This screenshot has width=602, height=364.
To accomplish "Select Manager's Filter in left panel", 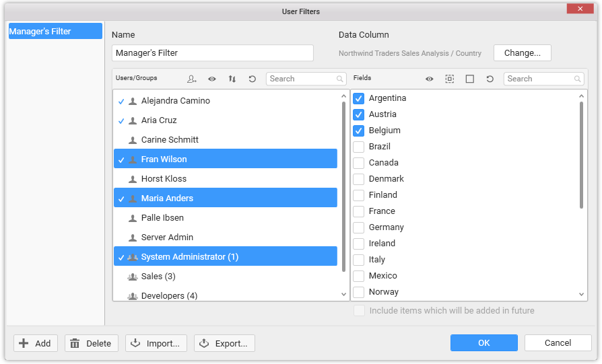I will [x=55, y=31].
